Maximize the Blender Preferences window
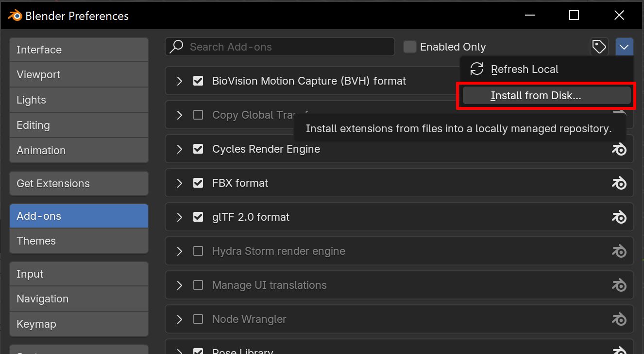 (574, 16)
